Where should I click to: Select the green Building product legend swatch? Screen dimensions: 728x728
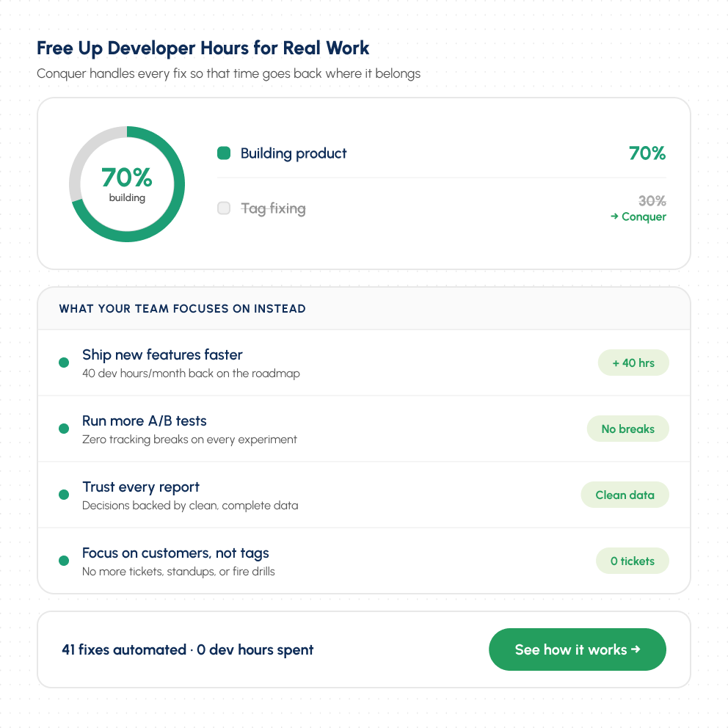tap(224, 153)
